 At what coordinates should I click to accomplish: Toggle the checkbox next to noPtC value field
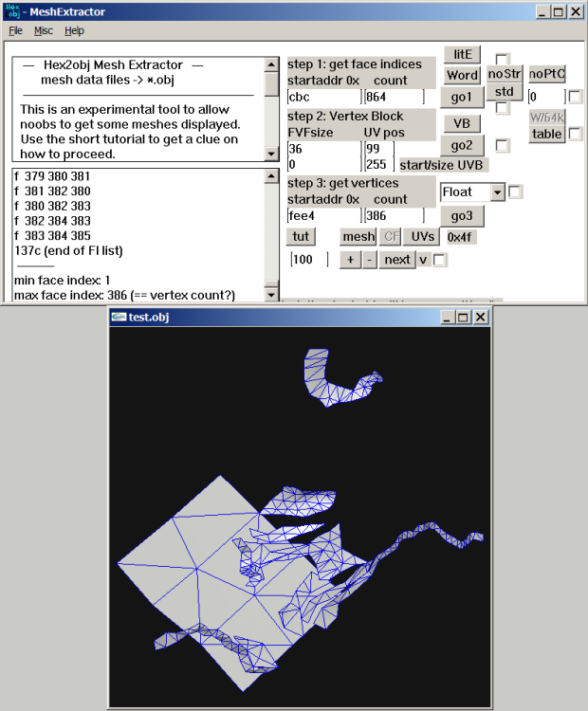(575, 97)
